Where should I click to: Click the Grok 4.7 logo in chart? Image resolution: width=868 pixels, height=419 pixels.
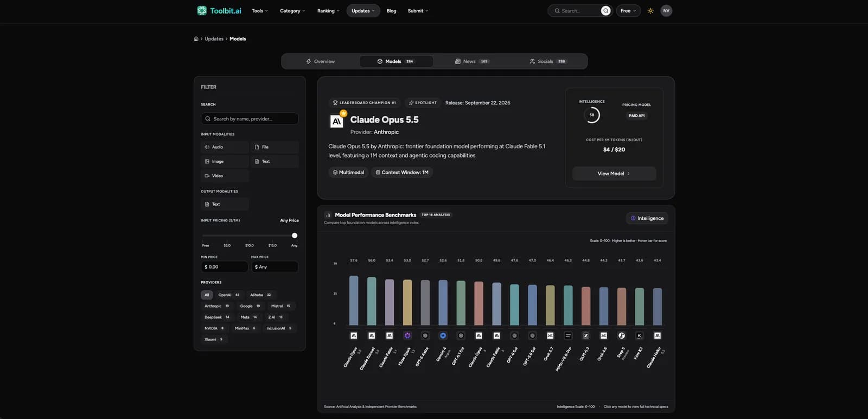coord(550,335)
